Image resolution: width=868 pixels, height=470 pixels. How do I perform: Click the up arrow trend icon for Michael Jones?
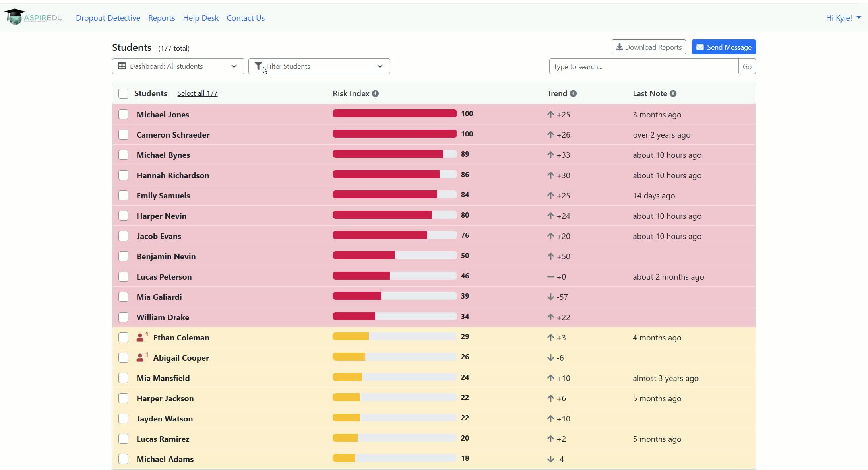click(x=550, y=115)
